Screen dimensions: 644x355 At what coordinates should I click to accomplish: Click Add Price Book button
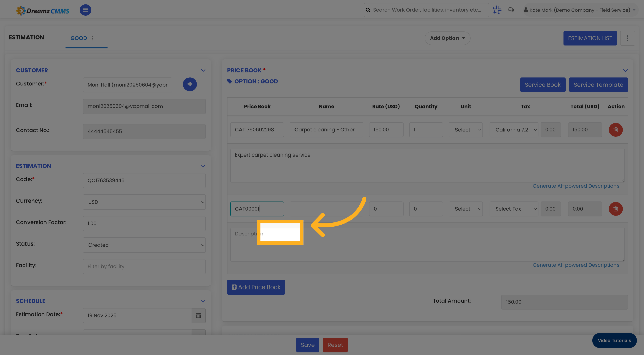(x=256, y=287)
